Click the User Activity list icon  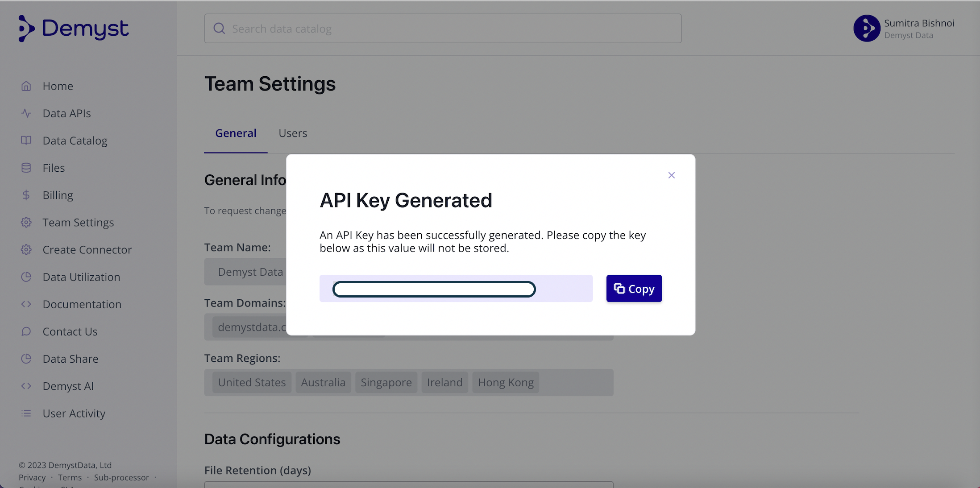26,414
